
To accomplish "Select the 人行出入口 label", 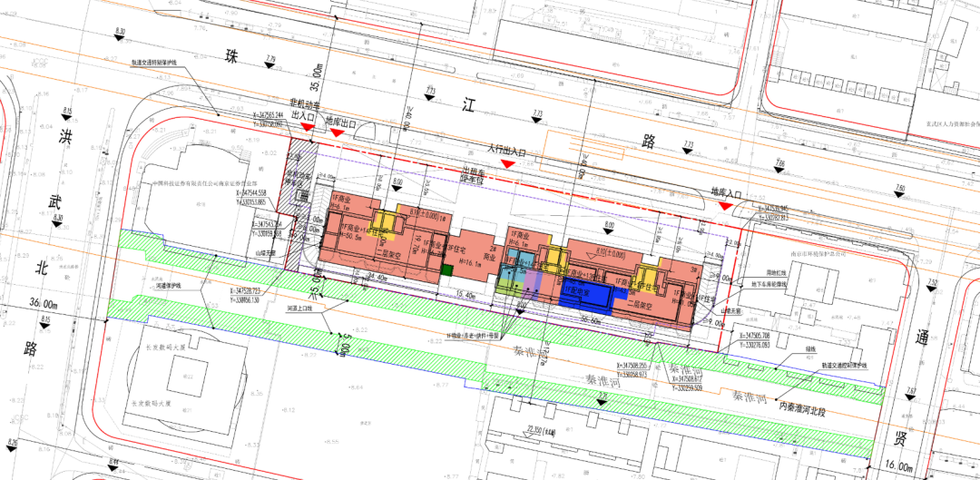I will [508, 152].
